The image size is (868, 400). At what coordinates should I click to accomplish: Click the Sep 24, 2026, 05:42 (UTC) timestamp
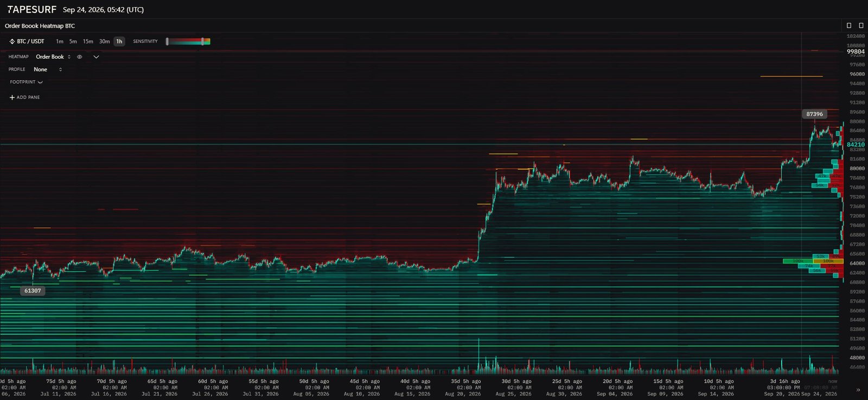[x=103, y=10]
